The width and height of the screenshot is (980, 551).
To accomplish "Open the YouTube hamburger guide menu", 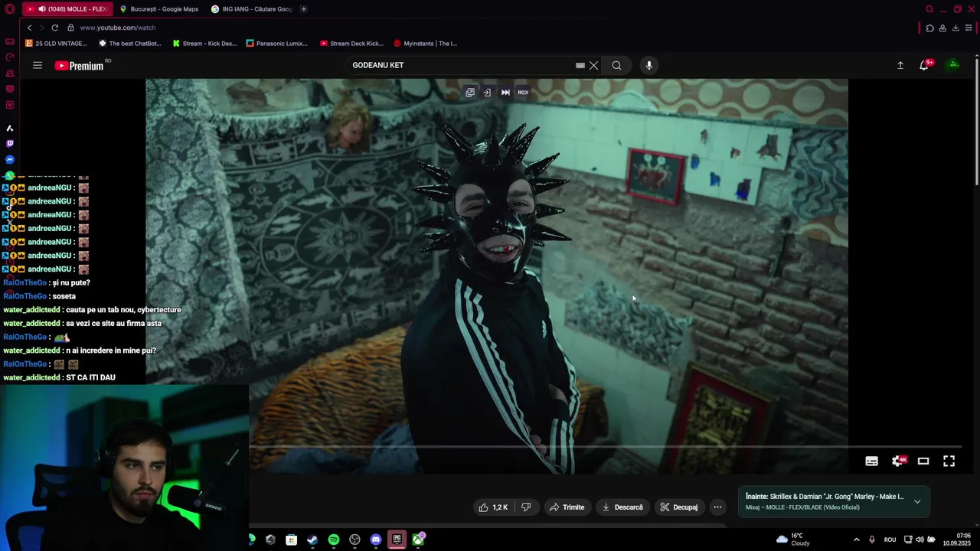I will [38, 65].
